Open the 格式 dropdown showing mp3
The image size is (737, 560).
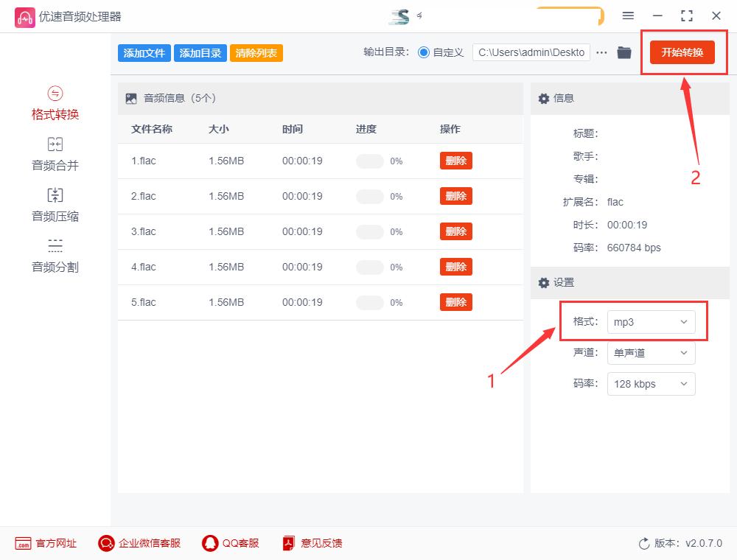pyautogui.click(x=651, y=321)
